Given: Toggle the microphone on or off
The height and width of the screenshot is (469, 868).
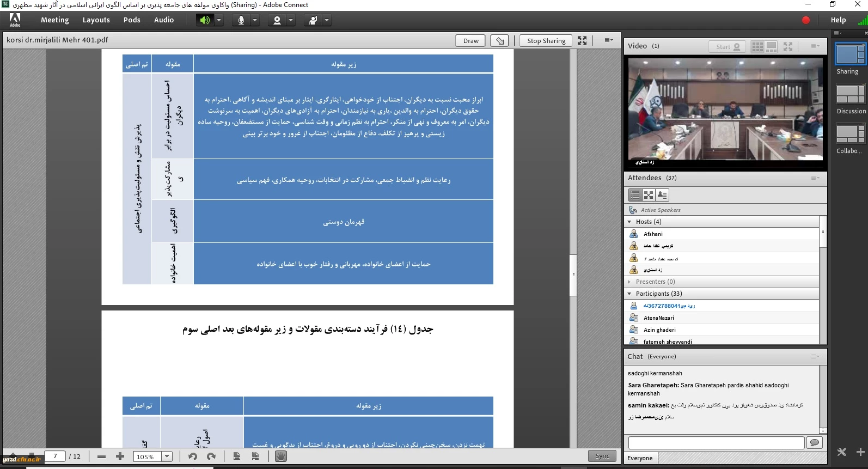Looking at the screenshot, I should (241, 20).
